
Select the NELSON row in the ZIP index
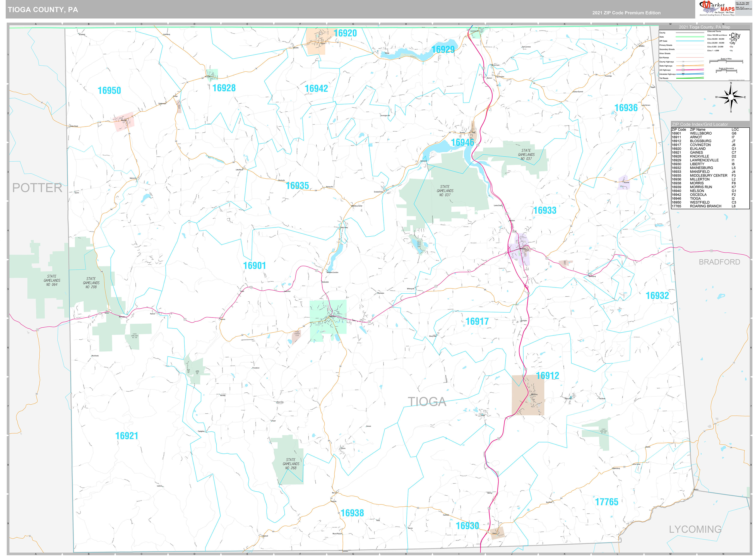[710, 191]
